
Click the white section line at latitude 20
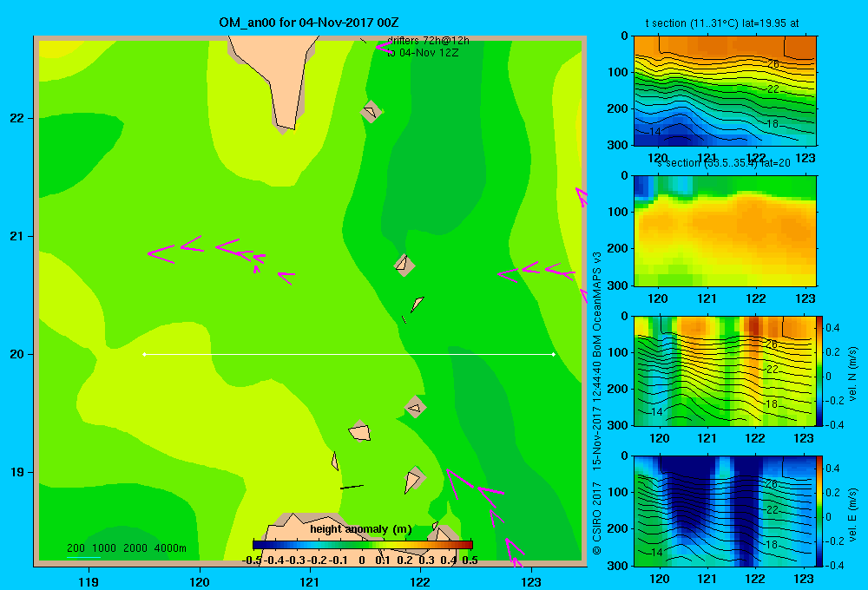(x=349, y=354)
